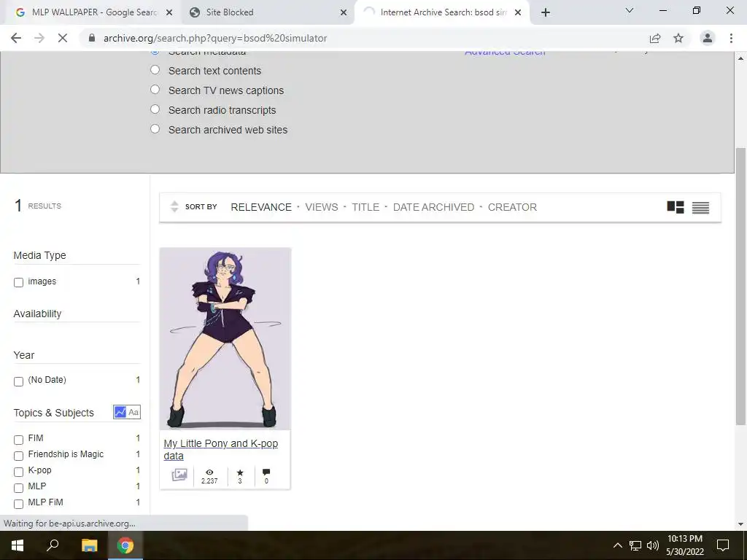This screenshot has width=747, height=560.
Task: Open the volume control tray icon
Action: (653, 545)
